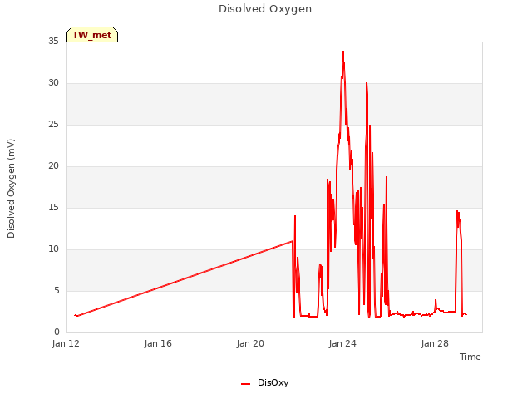Click the Jan 12 x-axis tick label

[x=66, y=343]
